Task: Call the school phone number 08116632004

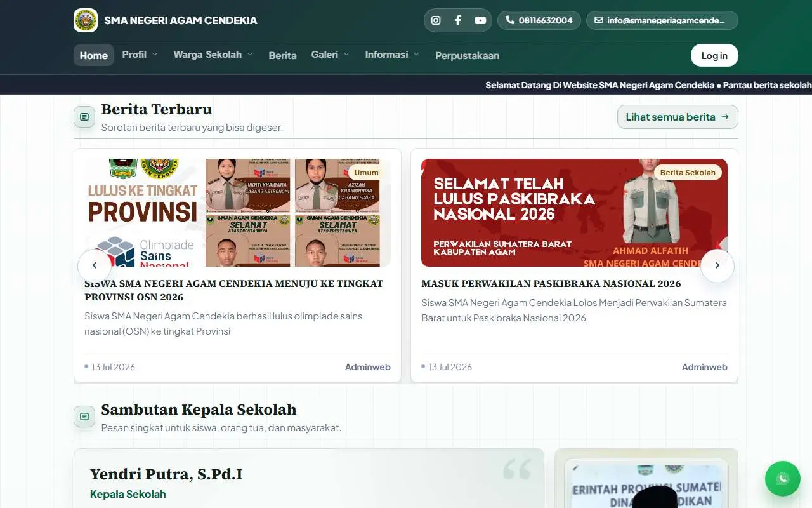Action: [x=539, y=20]
